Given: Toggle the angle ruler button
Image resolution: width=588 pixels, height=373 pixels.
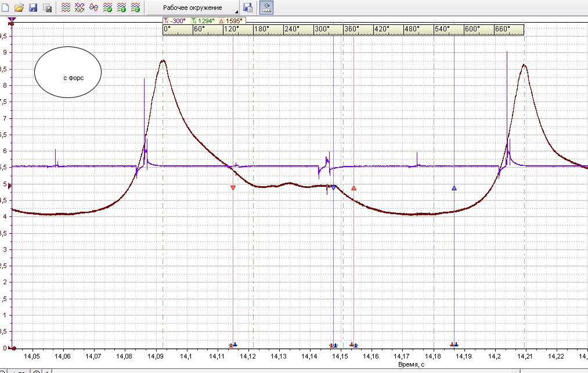Looking at the screenshot, I should coord(266,8).
